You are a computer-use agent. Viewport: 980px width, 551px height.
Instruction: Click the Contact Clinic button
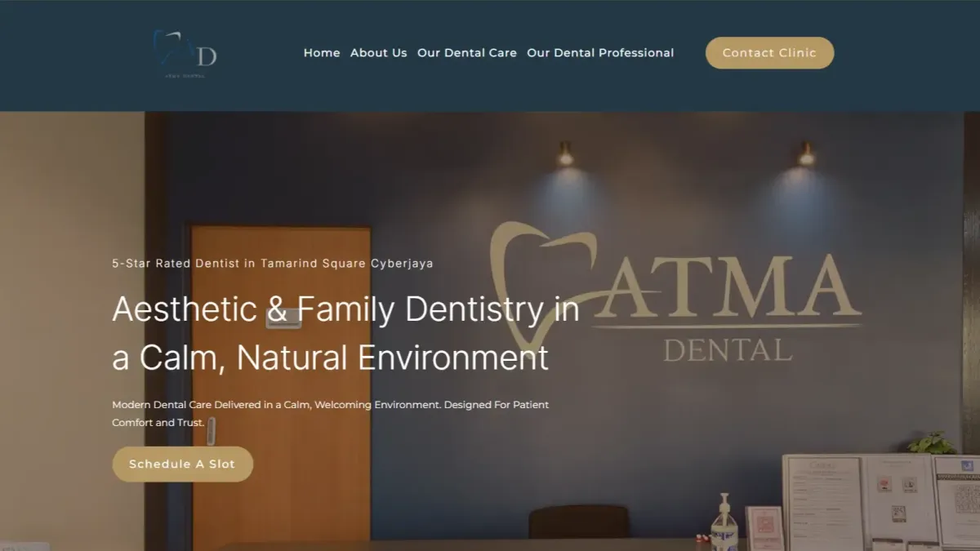(x=769, y=53)
